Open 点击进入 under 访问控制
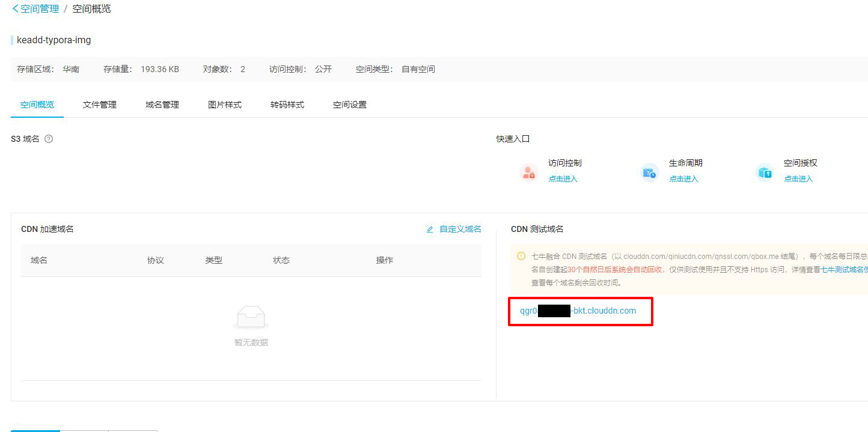Image resolution: width=868 pixels, height=432 pixels. [x=563, y=179]
